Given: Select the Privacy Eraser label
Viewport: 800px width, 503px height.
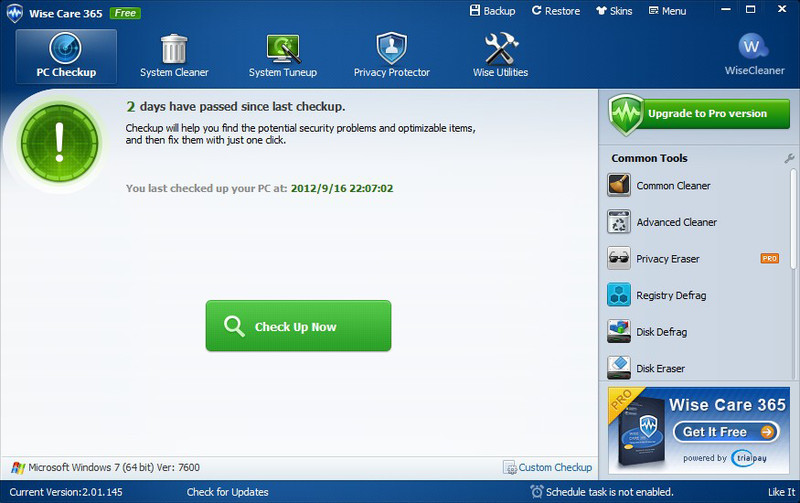Looking at the screenshot, I should pos(667,259).
